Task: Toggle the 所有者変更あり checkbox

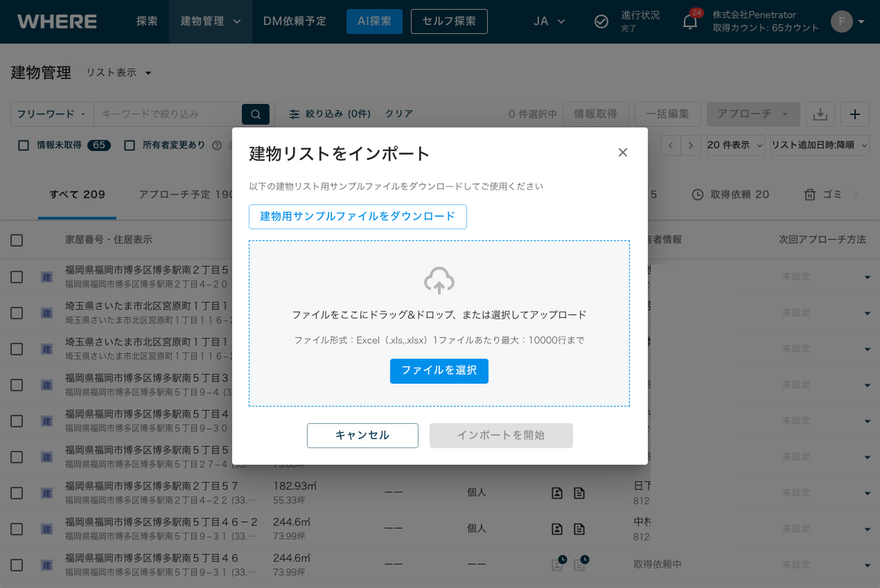Action: tap(130, 145)
